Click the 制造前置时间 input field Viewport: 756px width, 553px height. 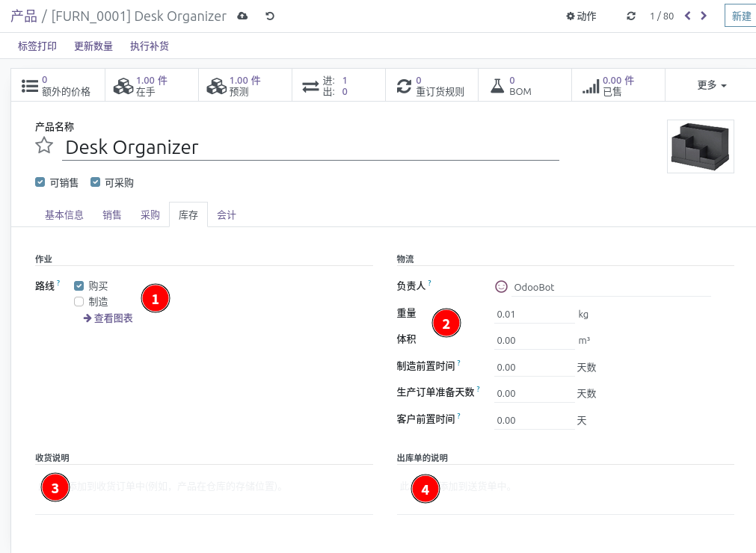tap(534, 367)
